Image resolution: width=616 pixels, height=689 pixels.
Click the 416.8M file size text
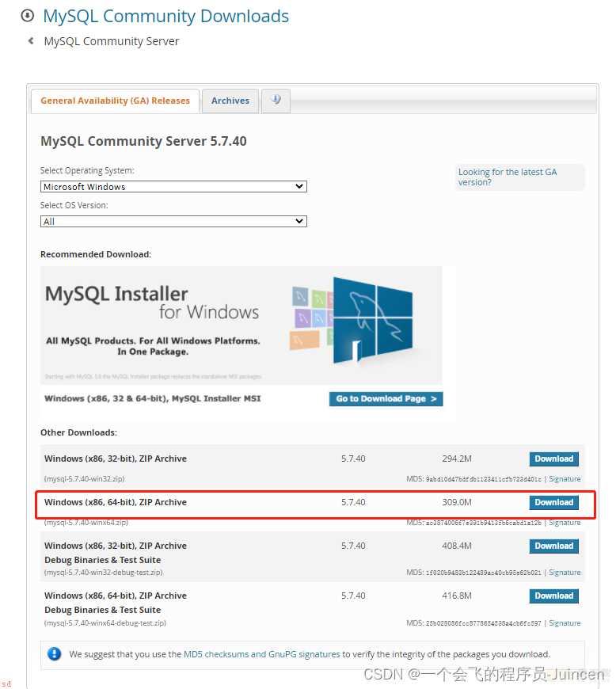[457, 596]
